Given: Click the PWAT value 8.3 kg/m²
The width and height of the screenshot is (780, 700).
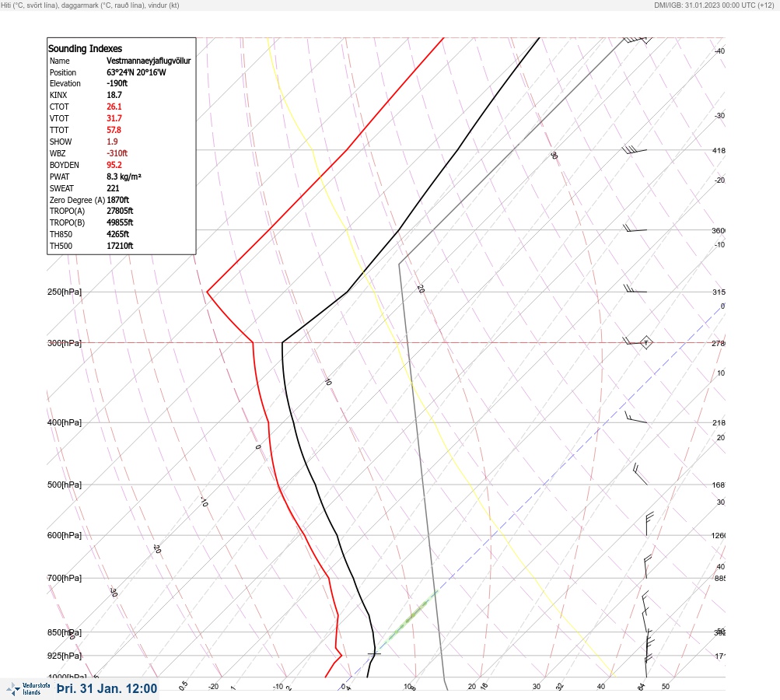Looking at the screenshot, I should click(124, 177).
